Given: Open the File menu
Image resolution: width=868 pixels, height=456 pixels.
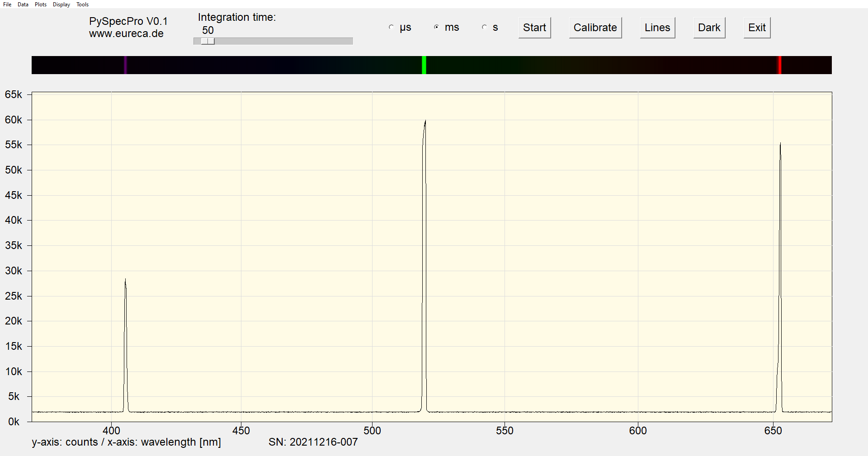Looking at the screenshot, I should (7, 5).
